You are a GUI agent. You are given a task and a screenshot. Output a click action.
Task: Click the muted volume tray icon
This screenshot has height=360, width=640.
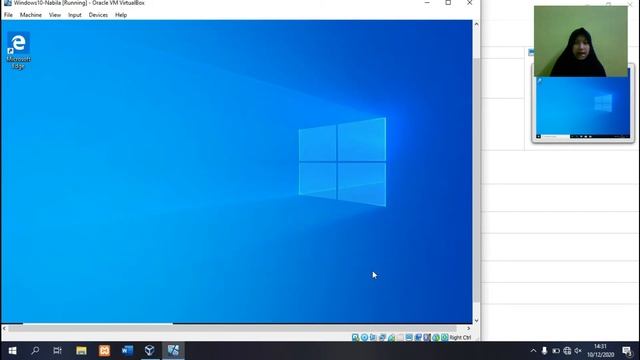[578, 351]
